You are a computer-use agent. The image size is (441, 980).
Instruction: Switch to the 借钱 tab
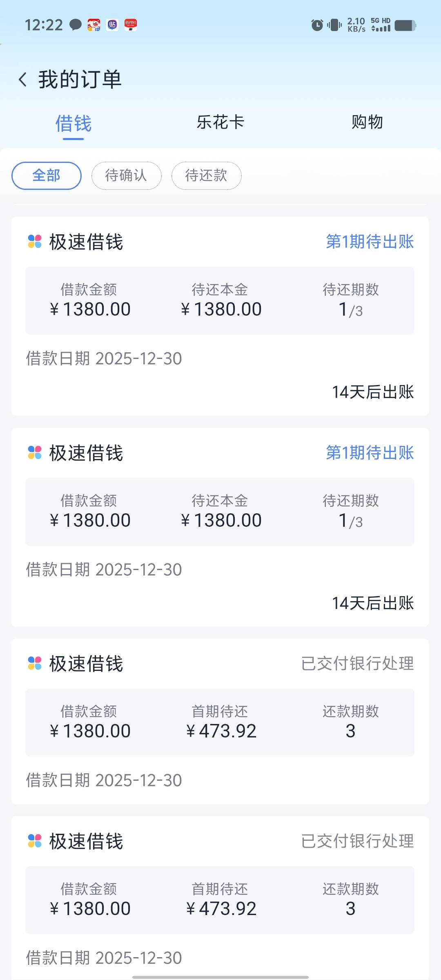click(x=73, y=123)
